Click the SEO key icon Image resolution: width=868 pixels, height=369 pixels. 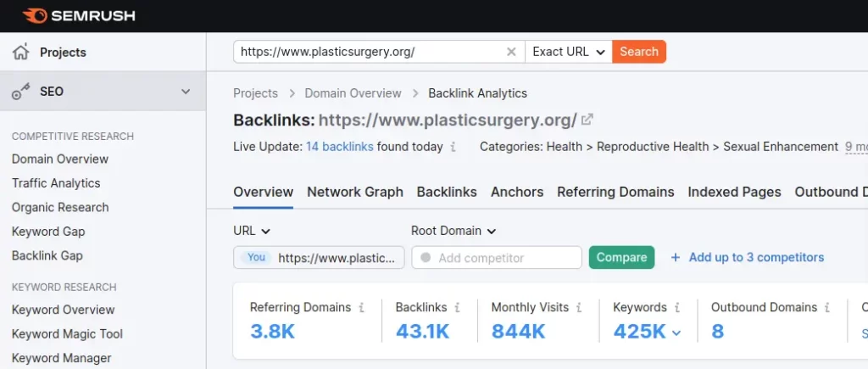21,92
